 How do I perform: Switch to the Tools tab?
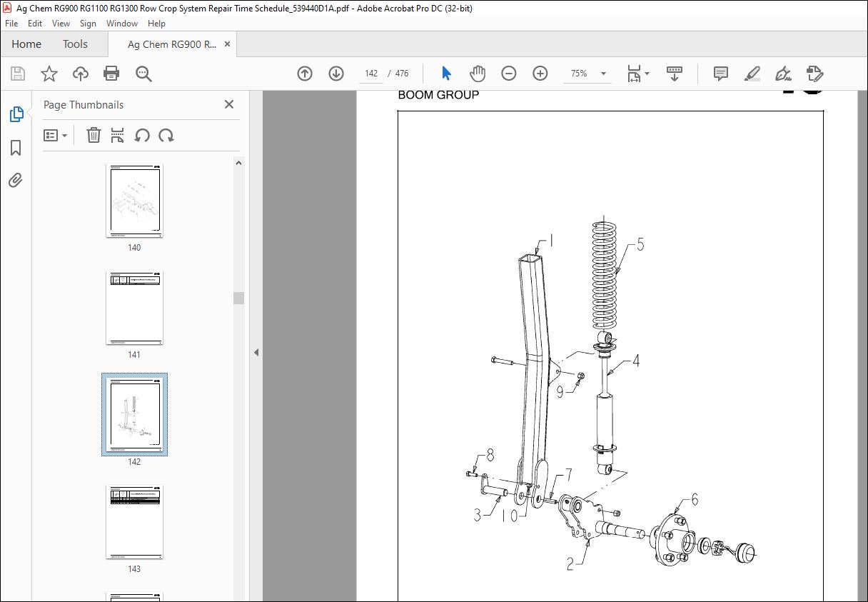click(75, 44)
